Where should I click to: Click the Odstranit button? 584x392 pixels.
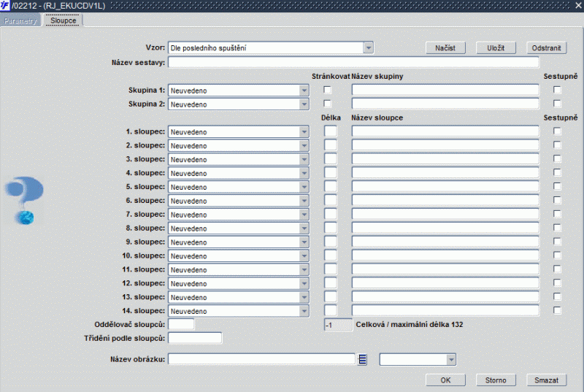pyautogui.click(x=546, y=47)
